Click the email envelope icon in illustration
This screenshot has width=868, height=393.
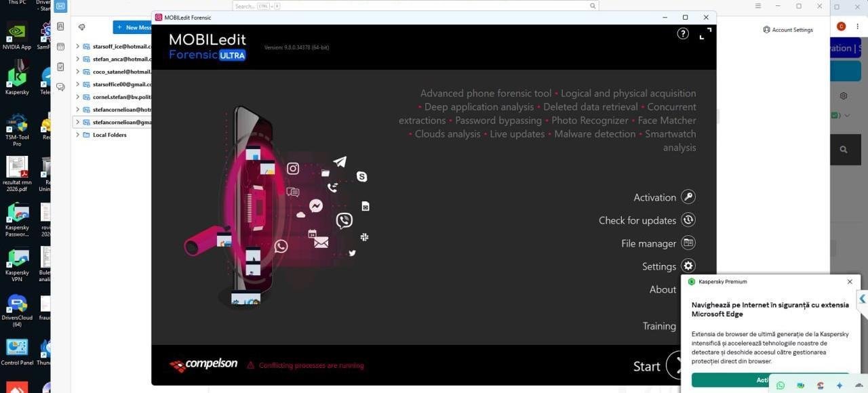(321, 243)
